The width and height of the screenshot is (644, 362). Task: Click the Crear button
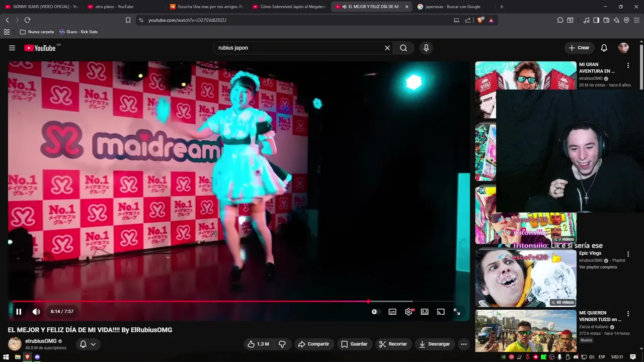point(579,48)
